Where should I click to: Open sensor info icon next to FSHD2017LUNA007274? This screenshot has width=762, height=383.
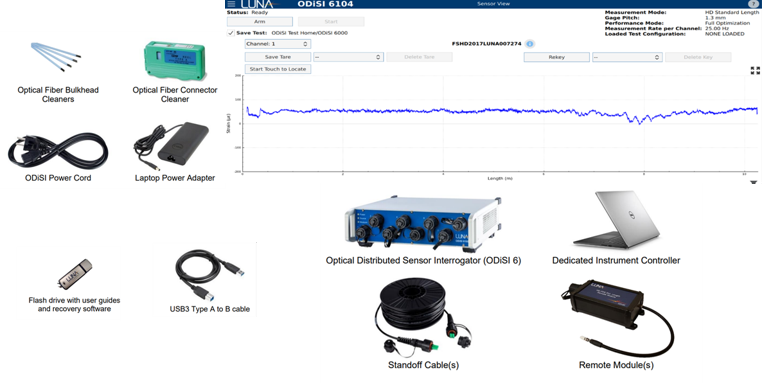[530, 44]
